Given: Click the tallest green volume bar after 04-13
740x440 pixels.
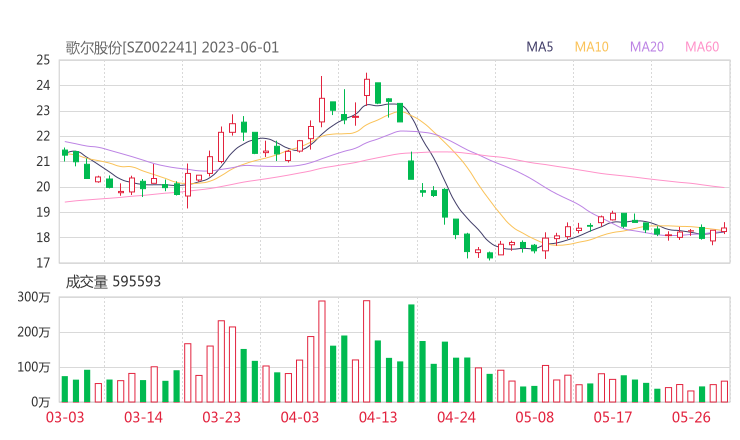Looking at the screenshot, I should pyautogui.click(x=412, y=353).
